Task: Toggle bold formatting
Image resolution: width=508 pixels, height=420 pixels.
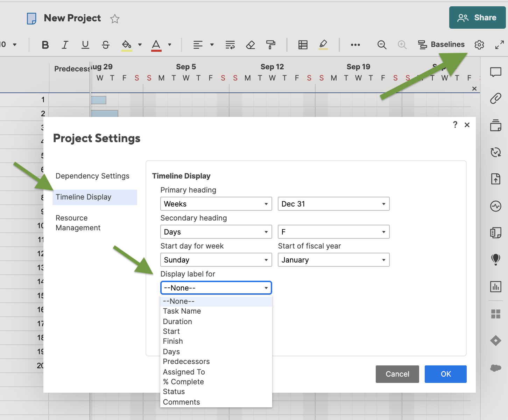Action: pyautogui.click(x=45, y=45)
